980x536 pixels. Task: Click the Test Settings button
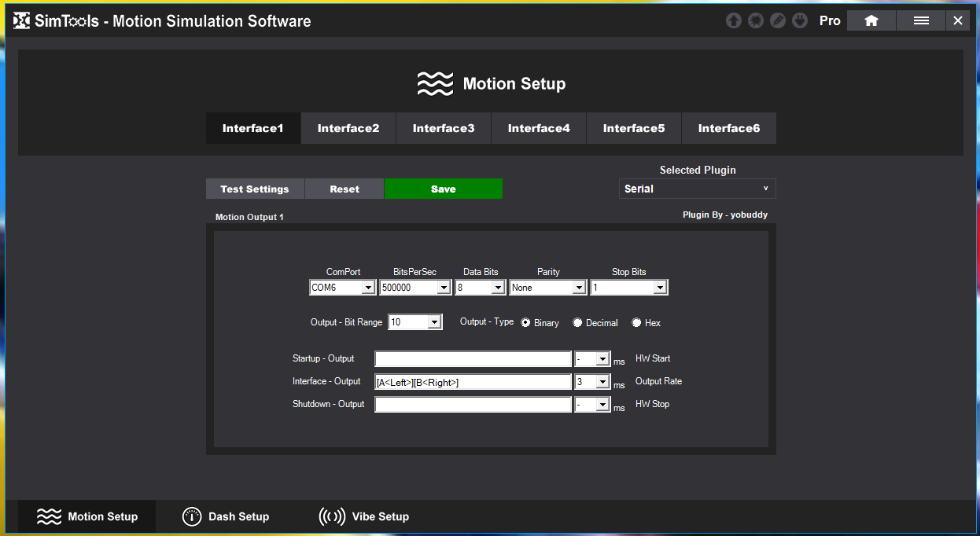tap(255, 189)
